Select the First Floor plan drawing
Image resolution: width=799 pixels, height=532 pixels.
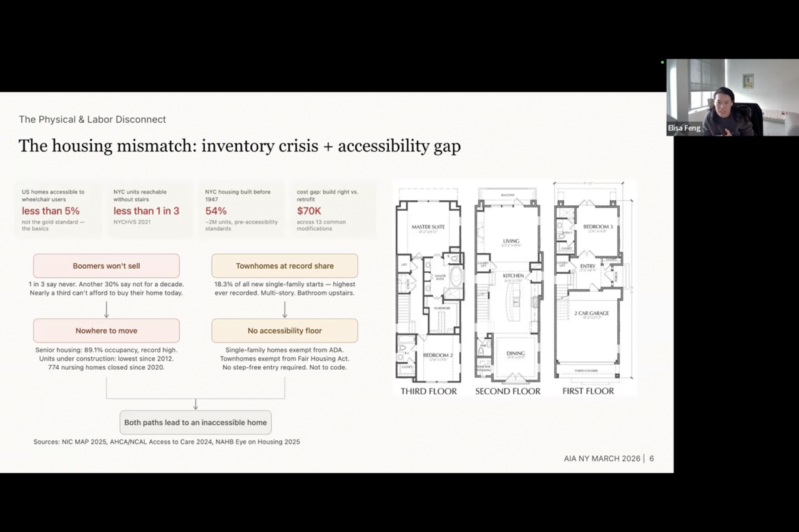tap(588, 287)
